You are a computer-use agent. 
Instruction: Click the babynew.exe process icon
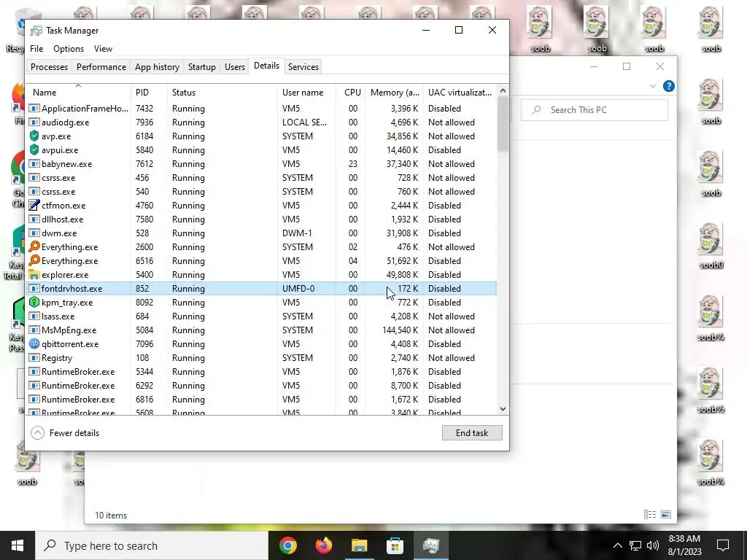tap(34, 164)
